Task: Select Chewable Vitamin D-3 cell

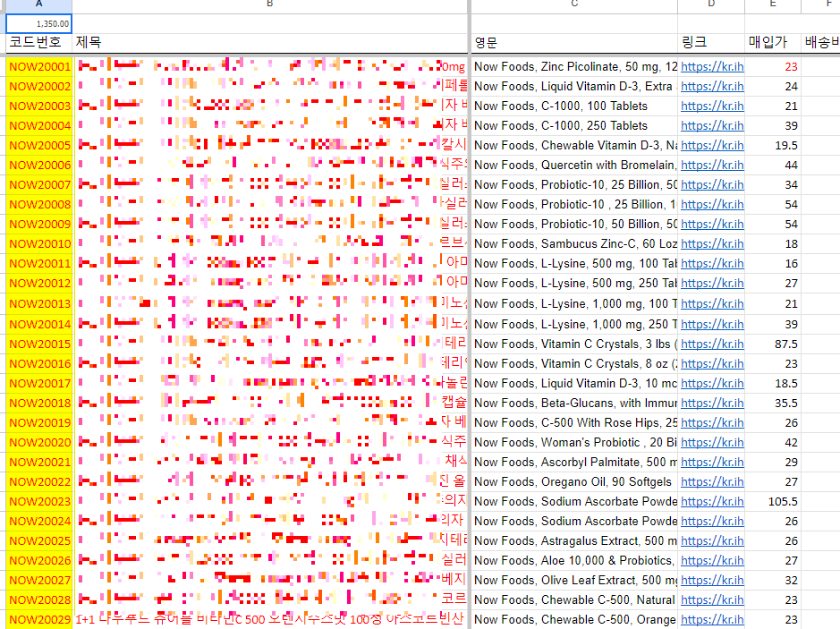Action: point(574,145)
